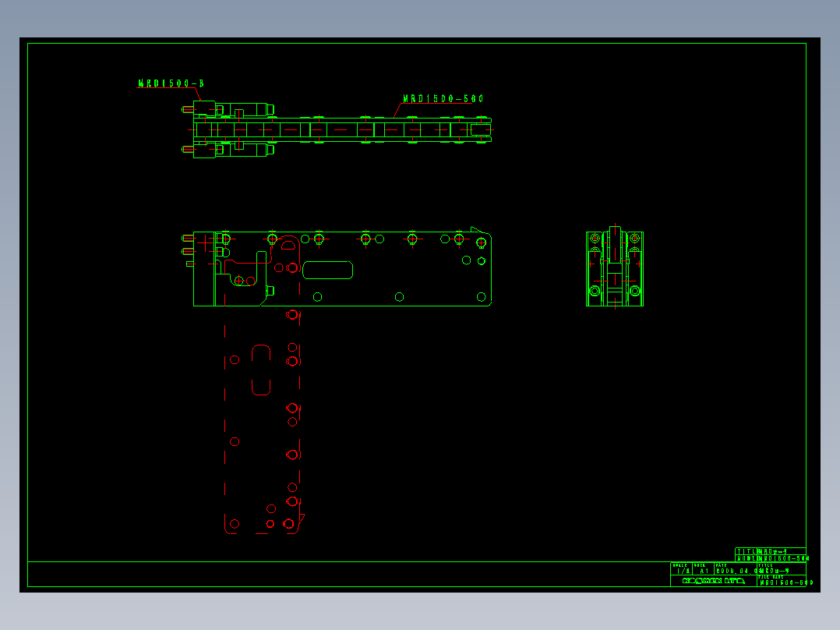
Task: Click the rounded slot in the front view plate
Action: [328, 271]
